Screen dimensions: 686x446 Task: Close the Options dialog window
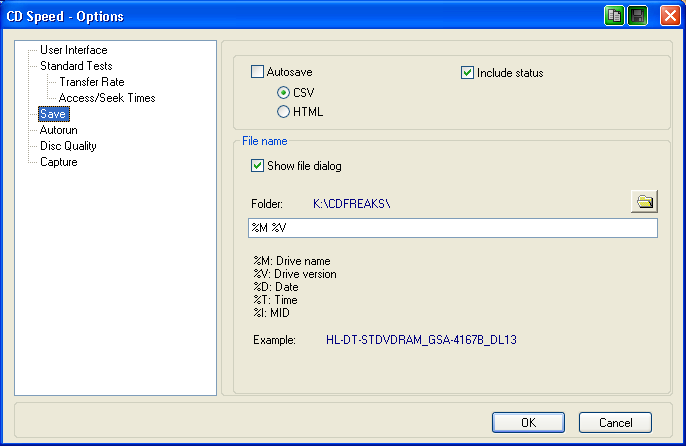click(667, 16)
